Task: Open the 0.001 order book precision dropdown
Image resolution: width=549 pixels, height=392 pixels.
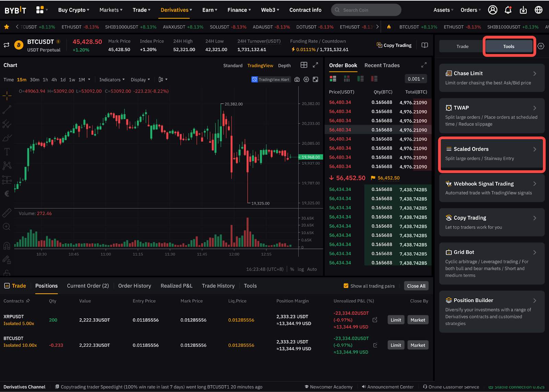Action: pyautogui.click(x=416, y=79)
